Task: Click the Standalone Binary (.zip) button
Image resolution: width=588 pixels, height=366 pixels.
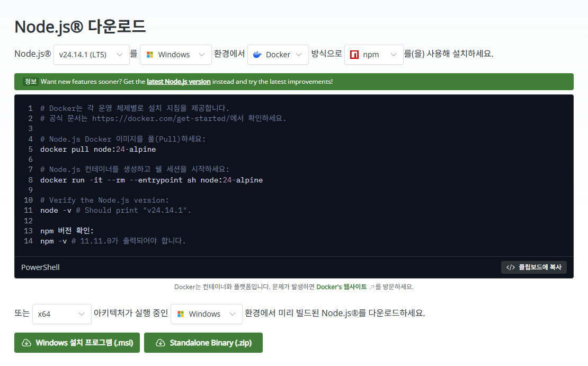Action: [203, 342]
